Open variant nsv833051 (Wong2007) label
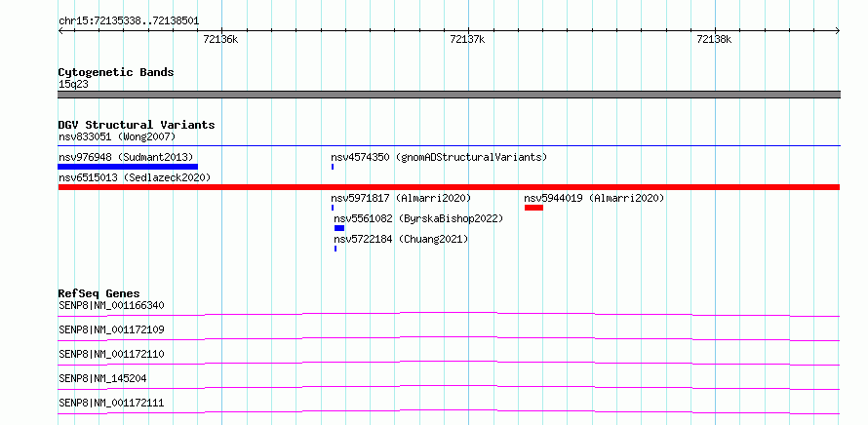Screen dimensions: 868x425 click(117, 136)
